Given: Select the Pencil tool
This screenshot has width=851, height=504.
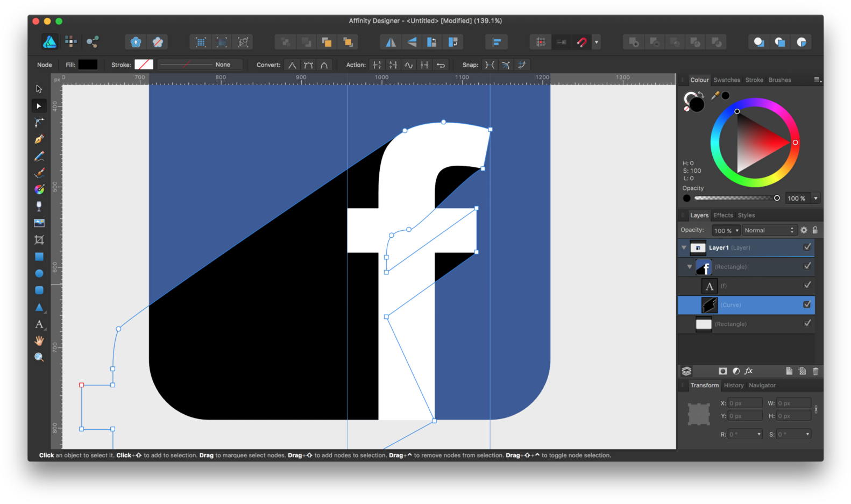Looking at the screenshot, I should pyautogui.click(x=39, y=157).
